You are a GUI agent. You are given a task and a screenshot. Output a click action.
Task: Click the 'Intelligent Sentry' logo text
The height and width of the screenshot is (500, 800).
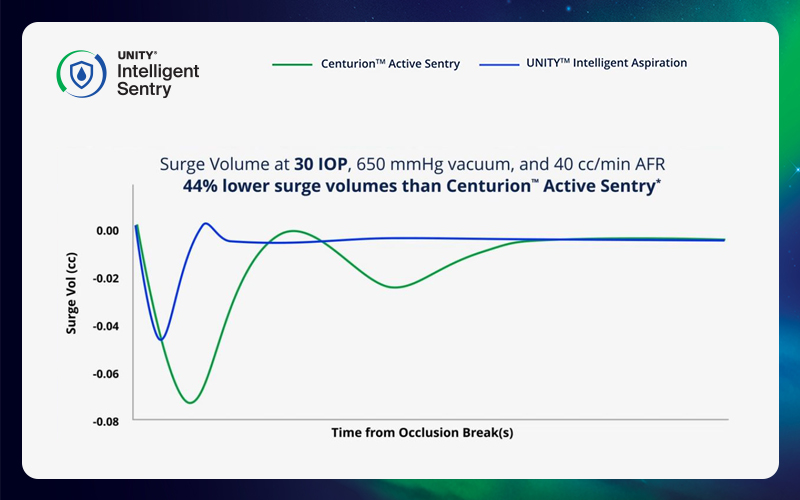point(158,80)
